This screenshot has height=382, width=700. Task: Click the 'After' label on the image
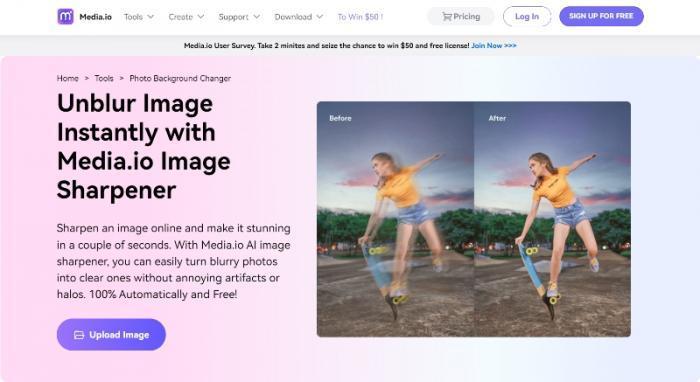(x=497, y=118)
